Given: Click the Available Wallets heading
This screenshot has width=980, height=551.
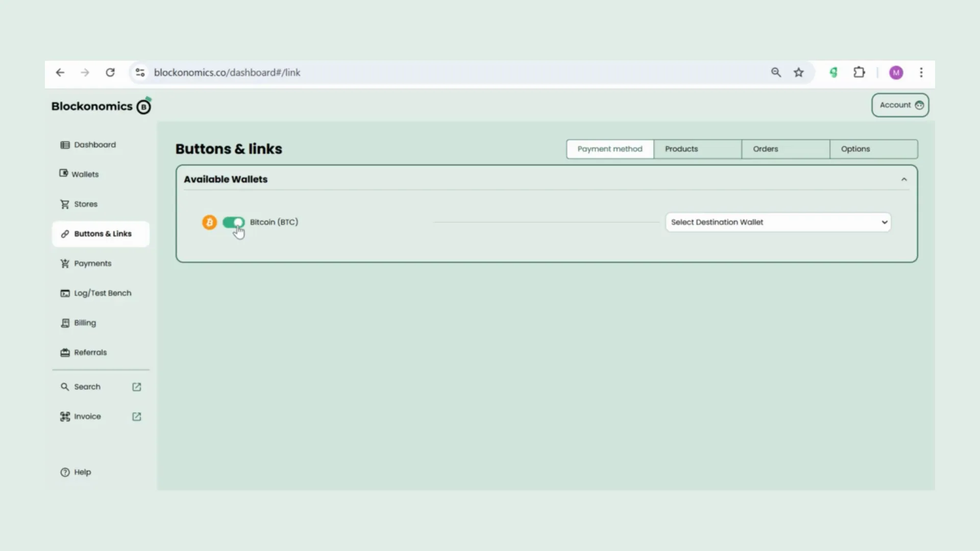Looking at the screenshot, I should pyautogui.click(x=226, y=179).
